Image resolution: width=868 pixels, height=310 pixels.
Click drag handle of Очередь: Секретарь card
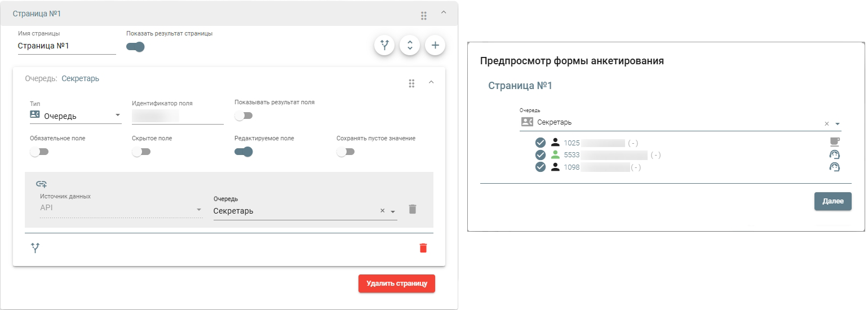411,83
